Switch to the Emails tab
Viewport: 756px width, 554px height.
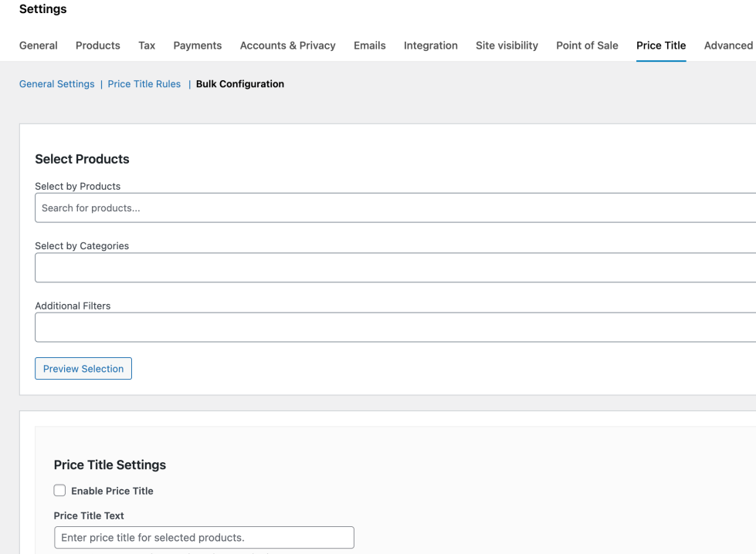coord(369,46)
